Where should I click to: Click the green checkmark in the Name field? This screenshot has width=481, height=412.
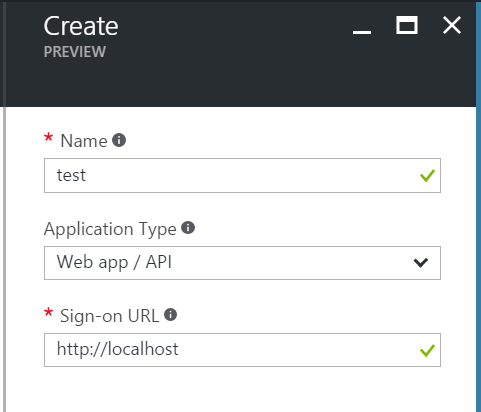click(427, 176)
